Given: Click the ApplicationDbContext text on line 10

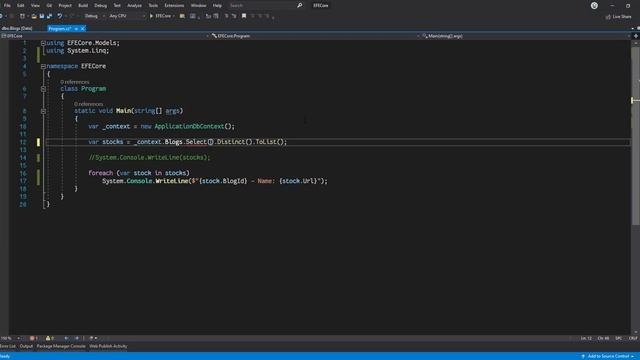Looking at the screenshot, I should click(189, 127).
